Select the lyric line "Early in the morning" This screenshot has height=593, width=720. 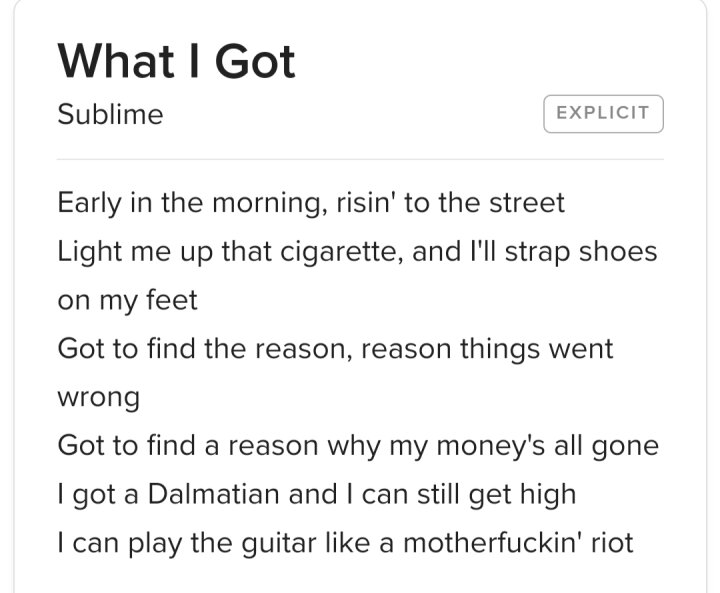[x=311, y=203]
